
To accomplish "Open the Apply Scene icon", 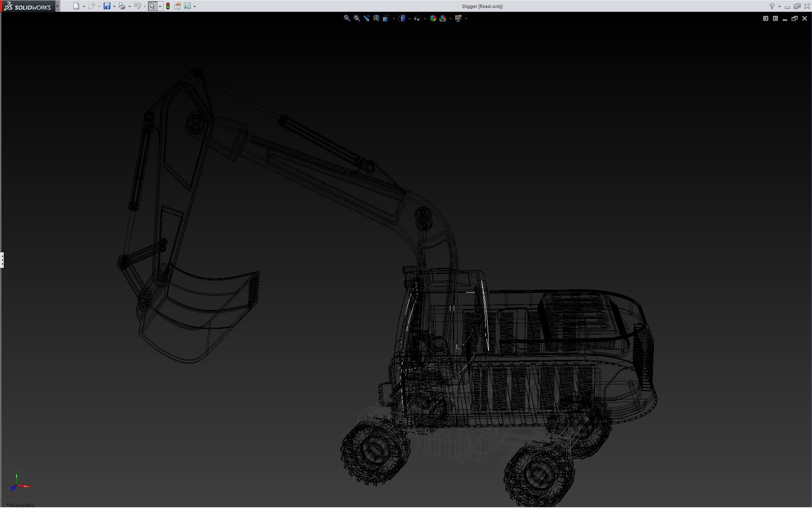I will [443, 18].
